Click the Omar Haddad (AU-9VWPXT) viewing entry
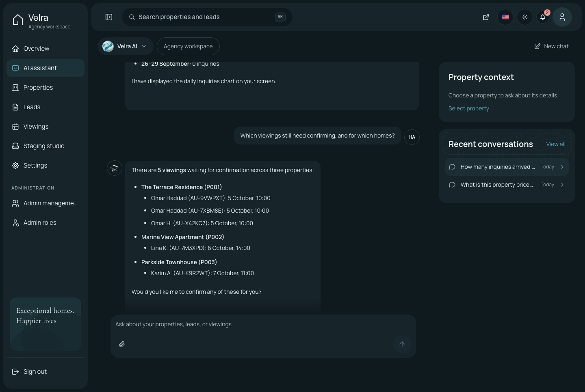 210,198
